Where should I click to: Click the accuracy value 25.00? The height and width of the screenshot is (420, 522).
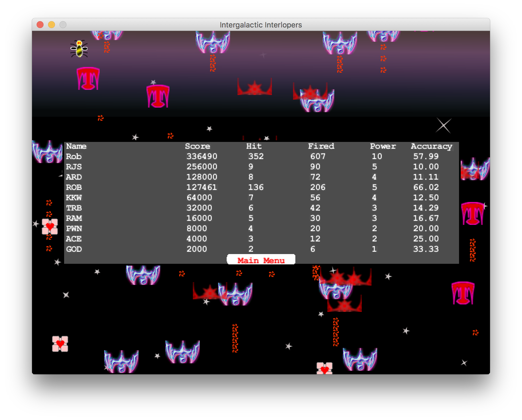pos(426,239)
